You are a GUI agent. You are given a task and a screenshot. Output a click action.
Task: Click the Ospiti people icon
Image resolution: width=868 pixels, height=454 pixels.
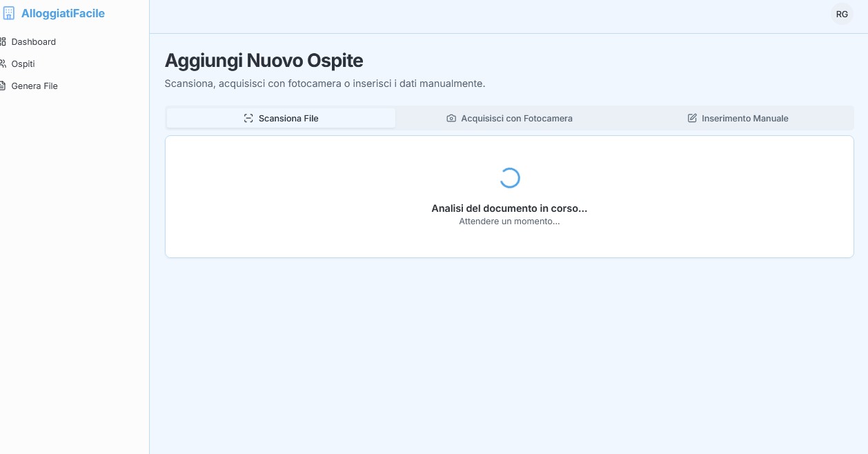[x=3, y=63]
